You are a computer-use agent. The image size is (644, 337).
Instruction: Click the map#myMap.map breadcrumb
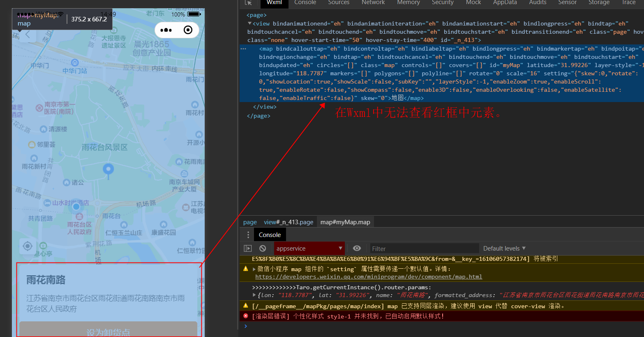click(345, 222)
